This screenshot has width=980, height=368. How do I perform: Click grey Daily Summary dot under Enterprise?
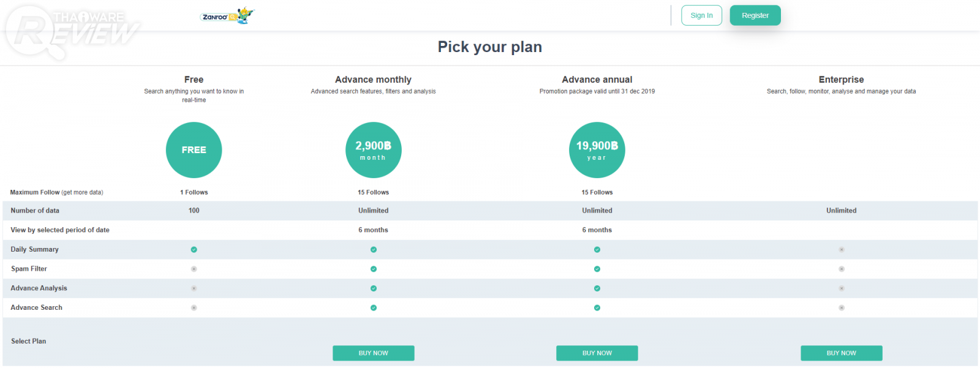click(x=842, y=250)
